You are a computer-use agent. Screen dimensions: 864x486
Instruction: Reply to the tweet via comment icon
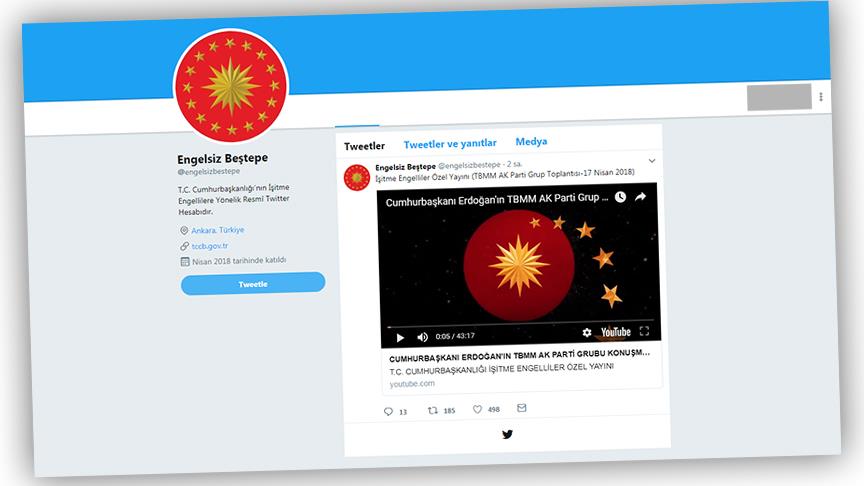tap(388, 412)
